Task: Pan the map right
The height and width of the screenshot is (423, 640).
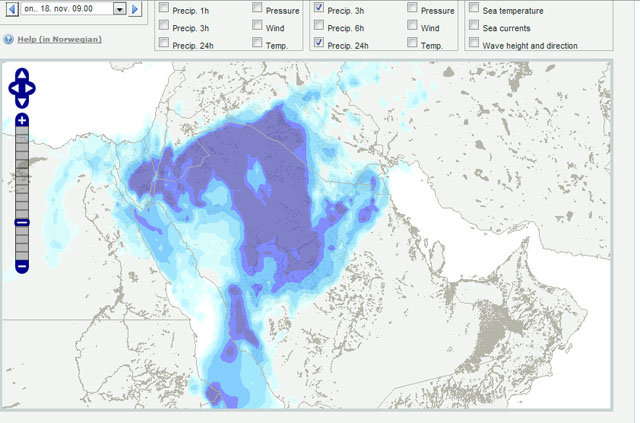Action: coord(30,89)
